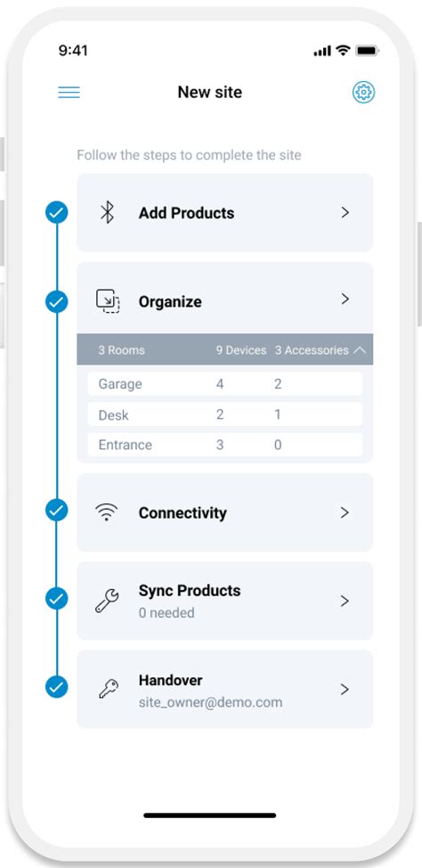Tap the Organize rooms icon
Viewport: 422px width, 868px height.
point(108,301)
